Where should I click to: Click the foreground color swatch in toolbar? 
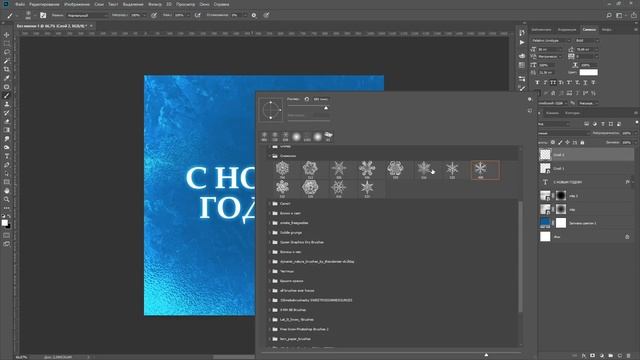[4, 222]
